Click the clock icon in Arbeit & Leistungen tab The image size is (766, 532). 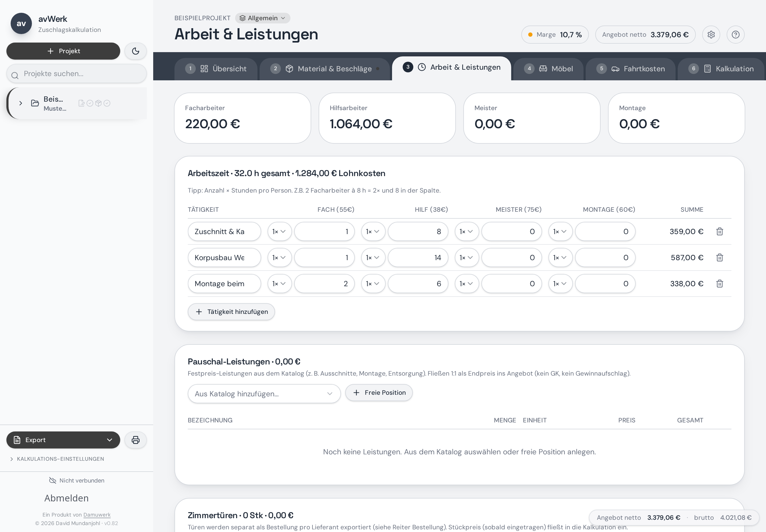click(x=422, y=67)
